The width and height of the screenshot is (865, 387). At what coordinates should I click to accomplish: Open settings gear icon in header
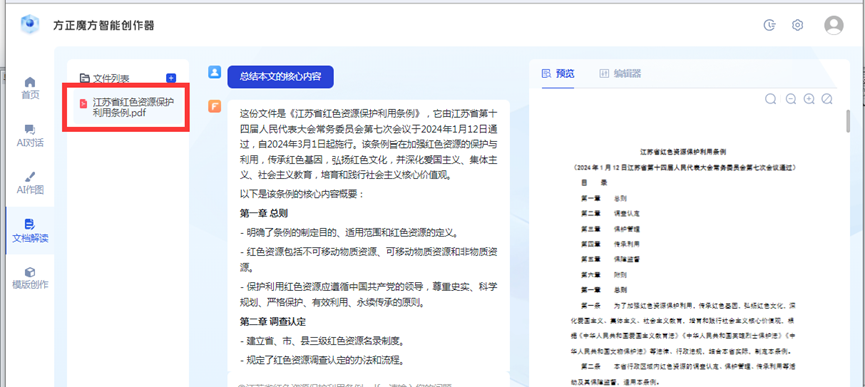(x=797, y=25)
